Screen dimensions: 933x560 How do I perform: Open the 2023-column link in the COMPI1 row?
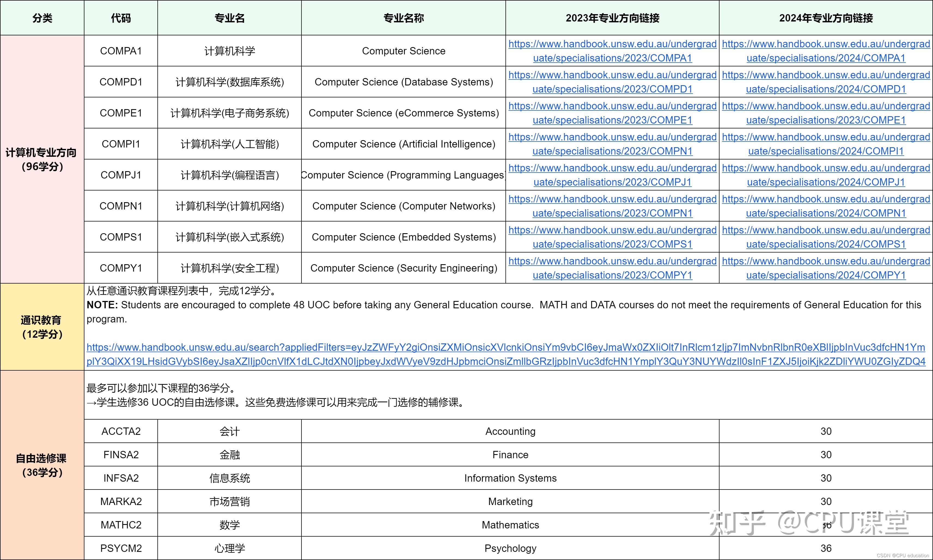coord(612,144)
